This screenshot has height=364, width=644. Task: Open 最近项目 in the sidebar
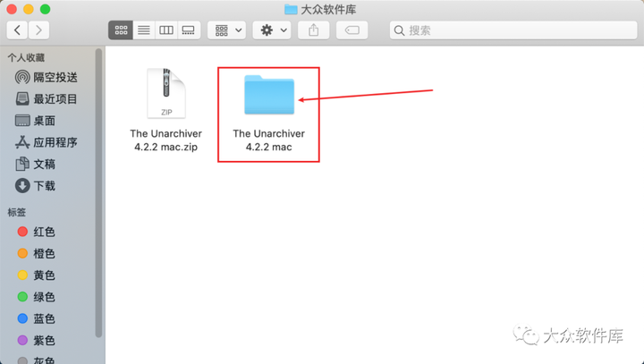[x=47, y=99]
